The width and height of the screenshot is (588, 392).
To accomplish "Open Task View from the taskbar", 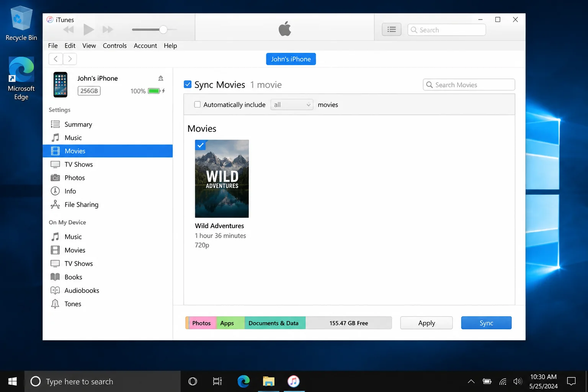I will pyautogui.click(x=217, y=381).
